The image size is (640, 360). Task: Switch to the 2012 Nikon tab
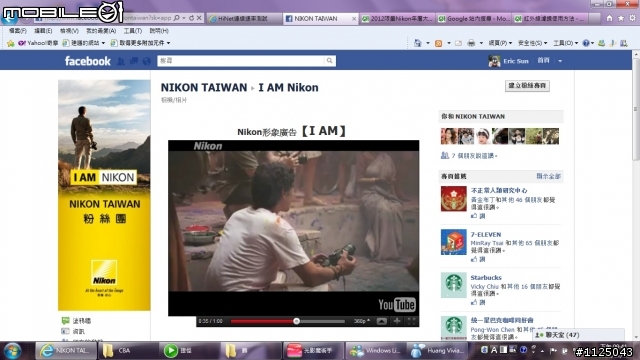[x=397, y=18]
